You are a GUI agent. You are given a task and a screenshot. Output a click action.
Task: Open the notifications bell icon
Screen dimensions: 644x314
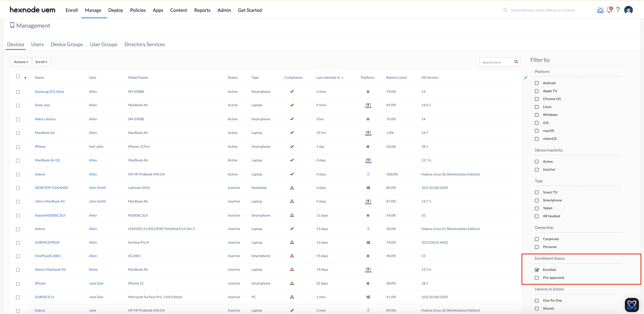(609, 10)
